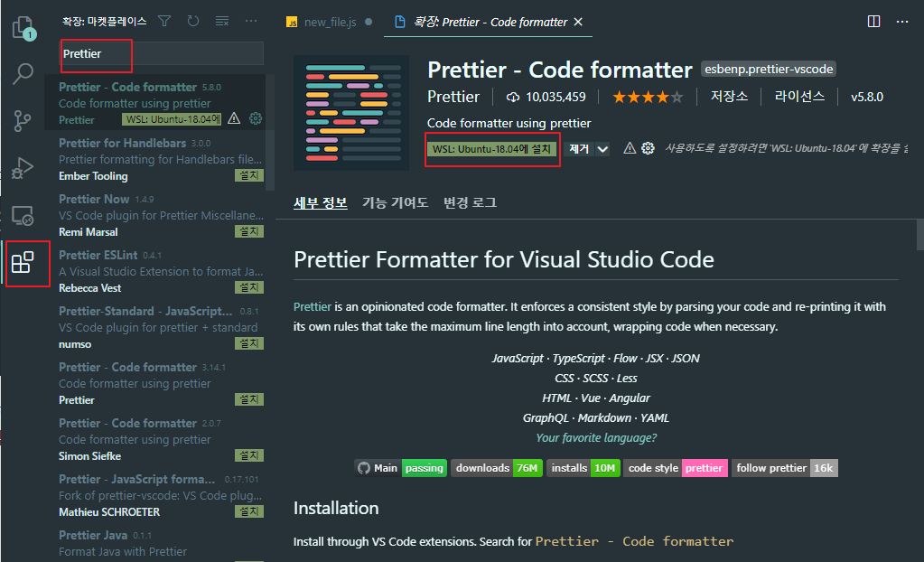
Task: Click the warning triangle in extension detail header
Action: (630, 148)
